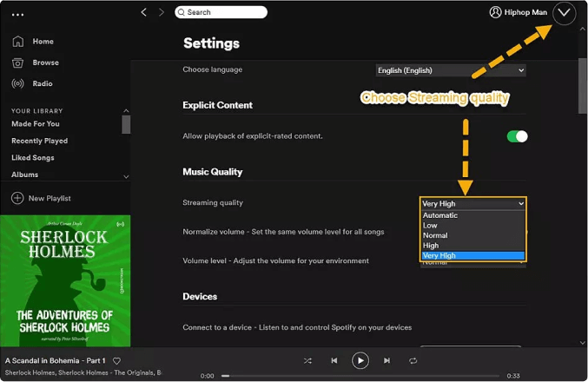Click library scroll up arrow
The image size is (588, 382).
pos(126,110)
